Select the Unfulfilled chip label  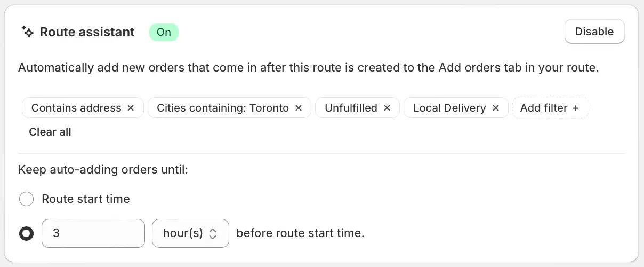[x=351, y=108]
